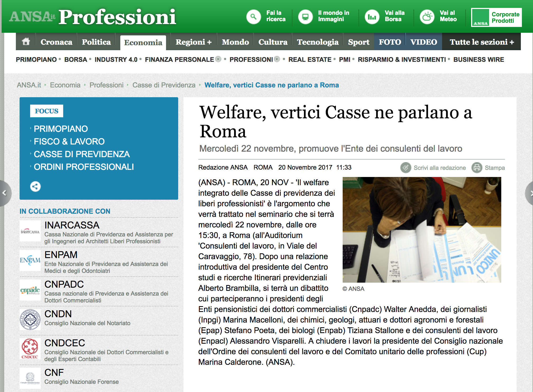Click the Stampa printer icon

point(477,168)
